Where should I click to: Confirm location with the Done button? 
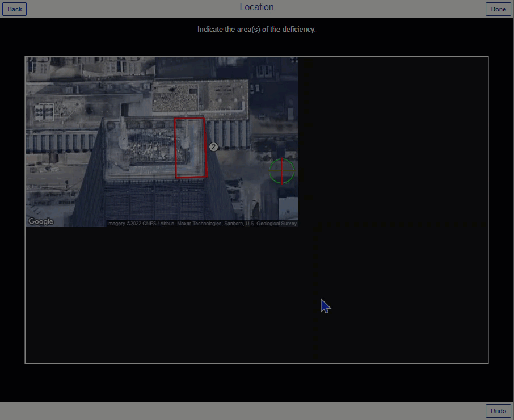coord(498,9)
